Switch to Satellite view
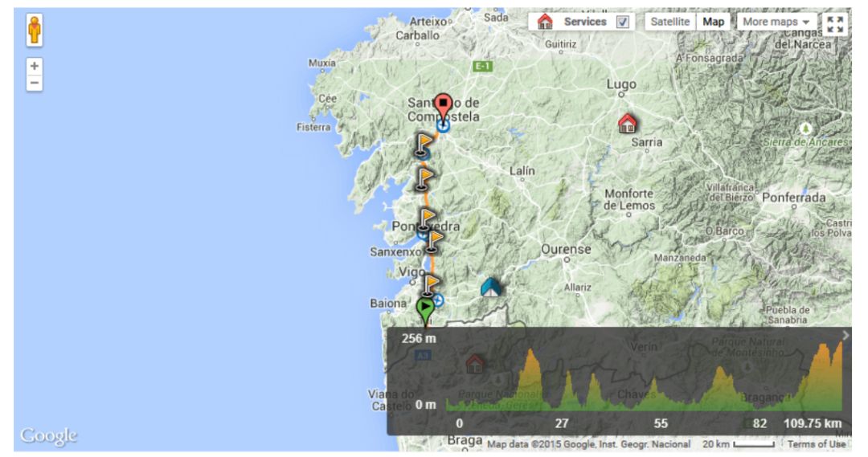 pyautogui.click(x=669, y=22)
